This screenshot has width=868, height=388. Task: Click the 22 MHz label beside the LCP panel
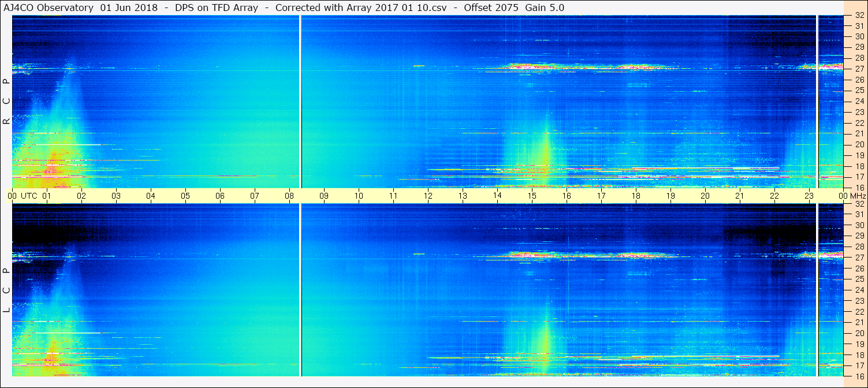(859, 311)
